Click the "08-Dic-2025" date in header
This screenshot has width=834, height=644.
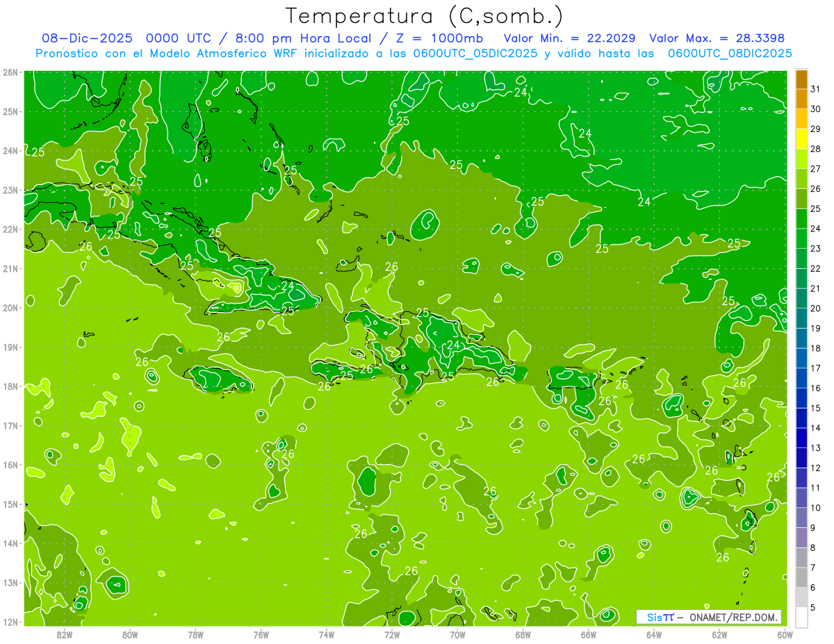tap(87, 38)
